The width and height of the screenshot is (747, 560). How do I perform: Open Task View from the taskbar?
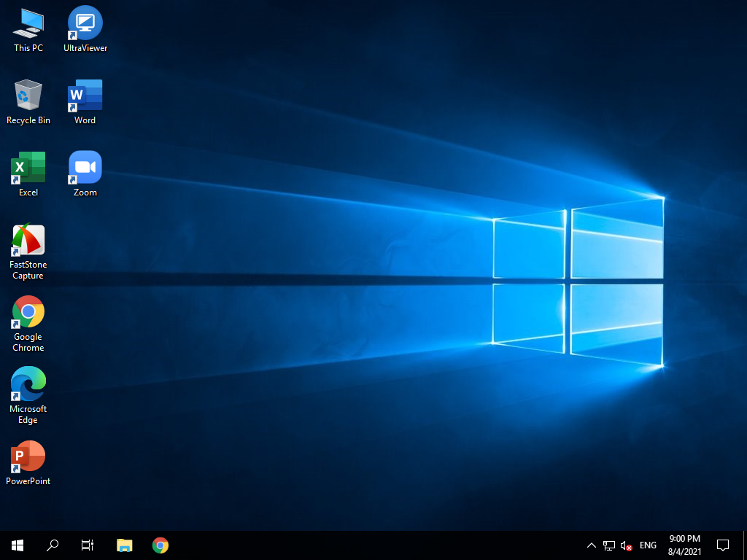88,545
